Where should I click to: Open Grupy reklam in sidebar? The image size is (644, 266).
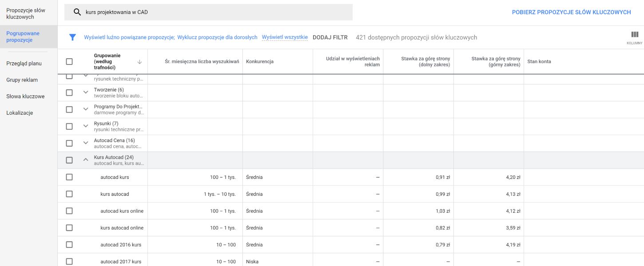pos(22,80)
